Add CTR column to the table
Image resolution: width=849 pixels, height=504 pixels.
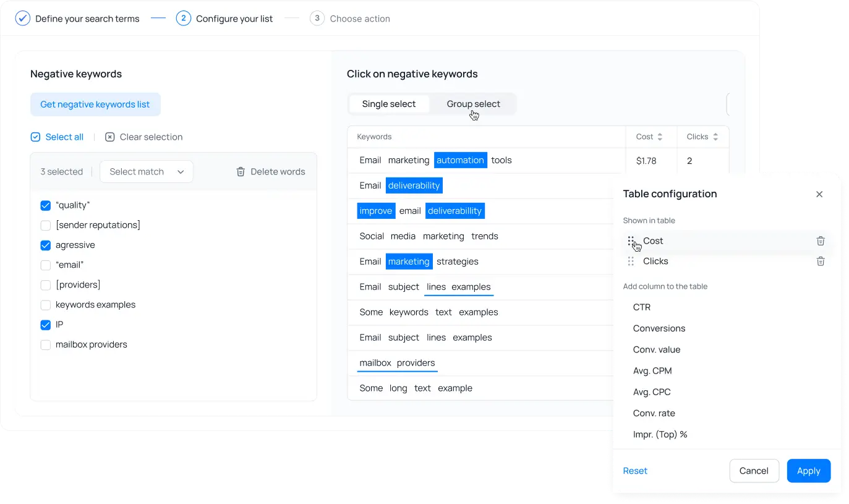tap(642, 307)
